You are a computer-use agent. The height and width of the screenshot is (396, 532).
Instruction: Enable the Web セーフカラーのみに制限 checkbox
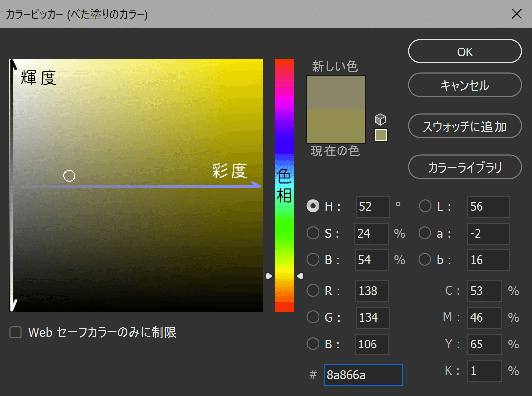click(15, 332)
